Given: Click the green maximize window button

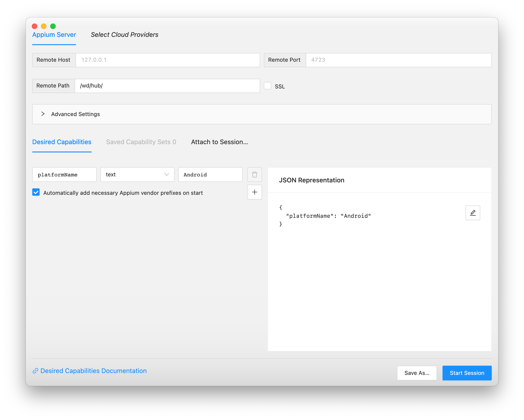Looking at the screenshot, I should coord(53,26).
